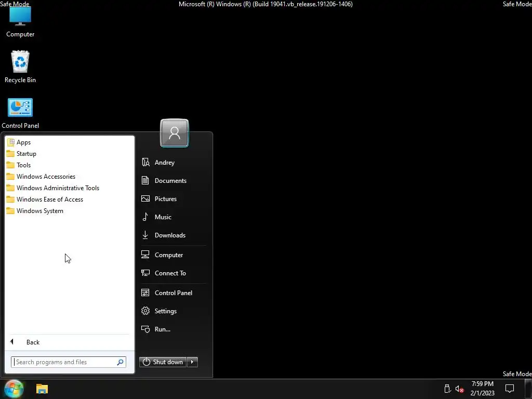
Task: Launch the Run... dialog
Action: [173, 329]
